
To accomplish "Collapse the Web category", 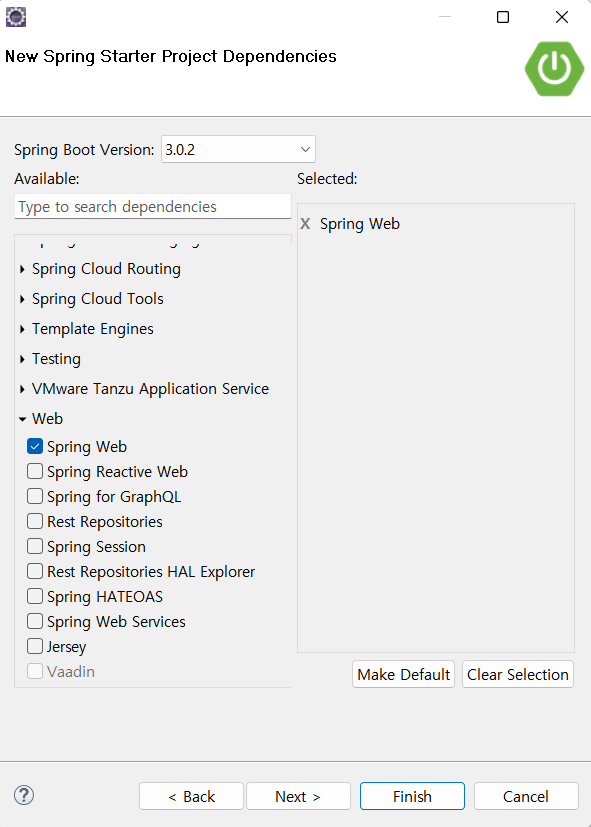I will [22, 419].
